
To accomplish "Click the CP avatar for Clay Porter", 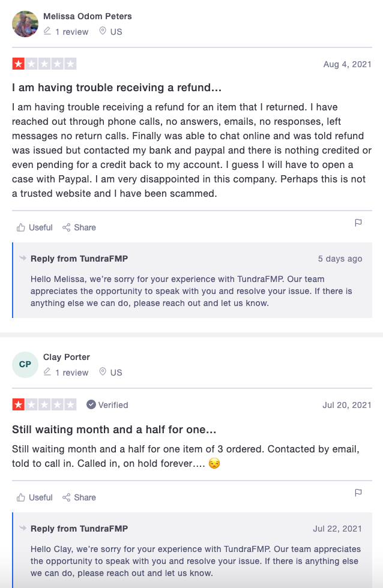I will click(x=25, y=365).
